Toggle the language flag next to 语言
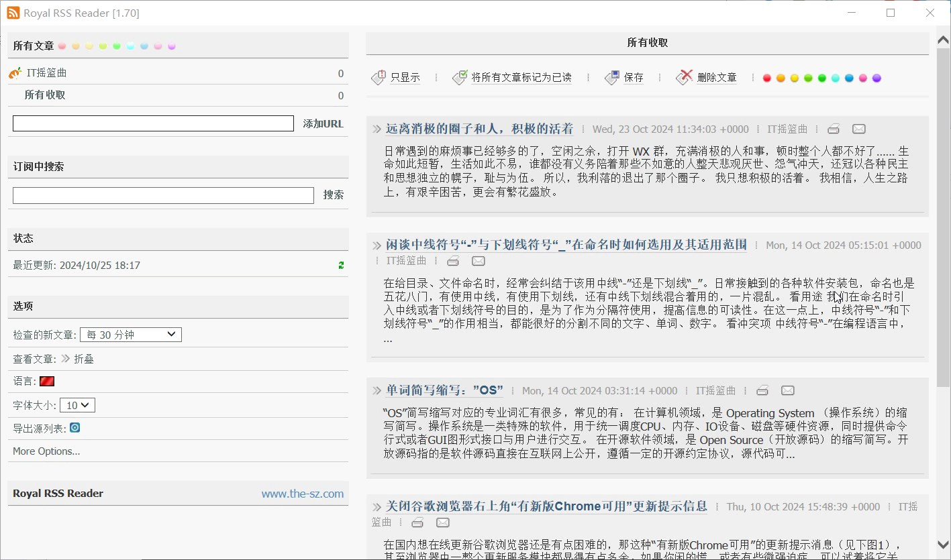951x560 pixels. [47, 381]
